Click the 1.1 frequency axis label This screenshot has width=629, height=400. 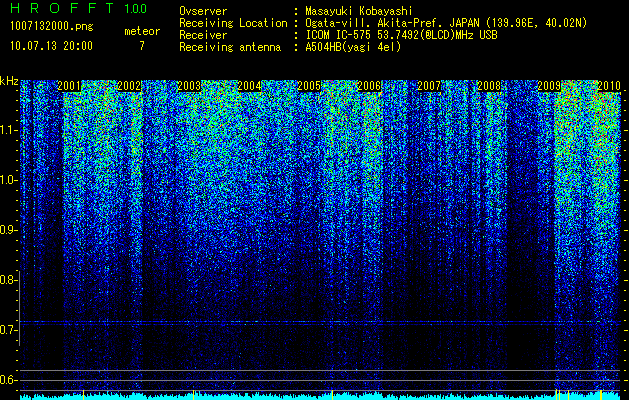point(8,130)
